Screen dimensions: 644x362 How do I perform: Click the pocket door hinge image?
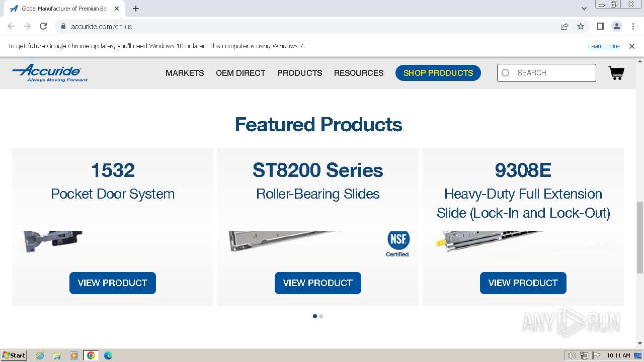pos(53,242)
